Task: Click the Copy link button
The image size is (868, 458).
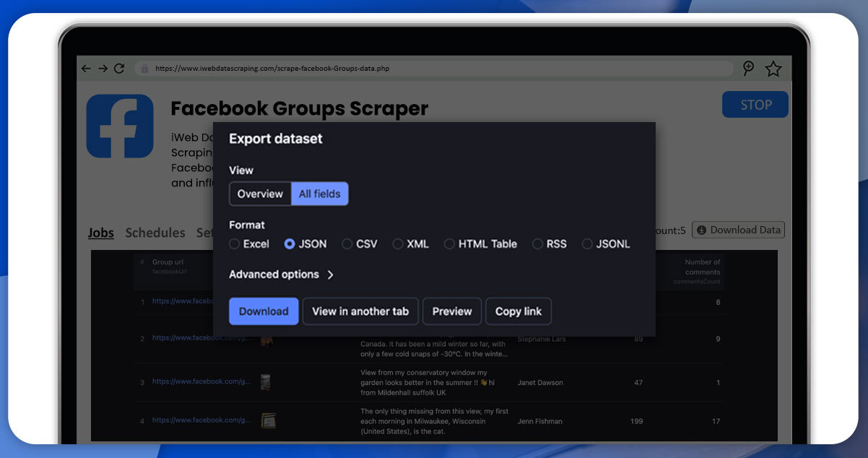Action: point(518,311)
